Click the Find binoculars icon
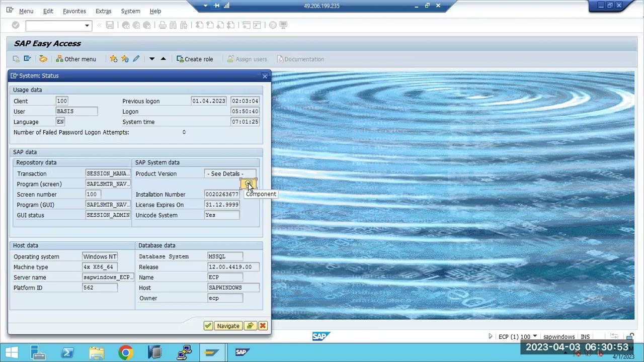 (173, 25)
